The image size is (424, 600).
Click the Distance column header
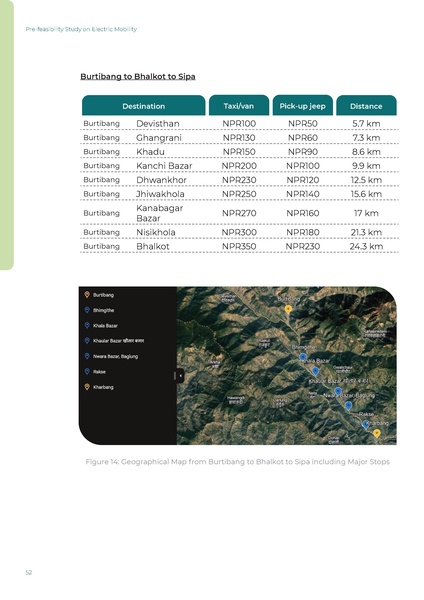(x=366, y=106)
